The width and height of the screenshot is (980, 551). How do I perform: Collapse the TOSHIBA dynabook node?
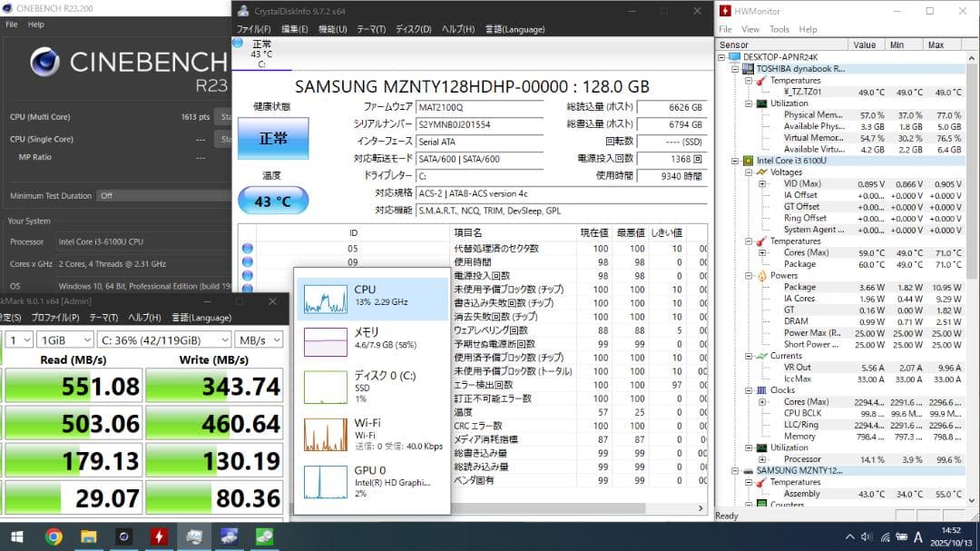click(735, 69)
